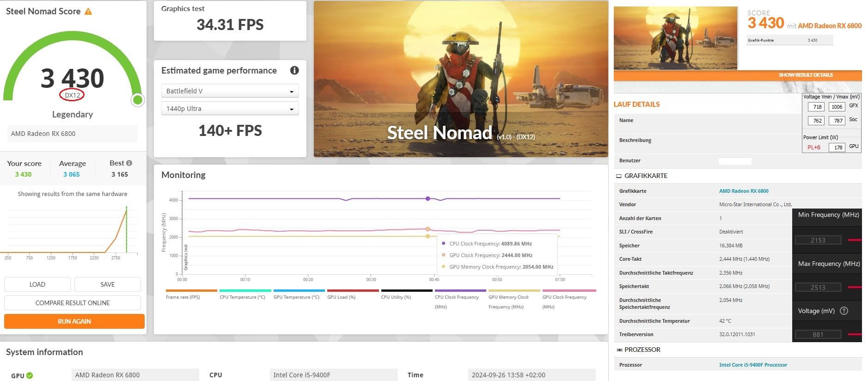Click the Time value 2024-09-26 13:58

pyautogui.click(x=532, y=375)
